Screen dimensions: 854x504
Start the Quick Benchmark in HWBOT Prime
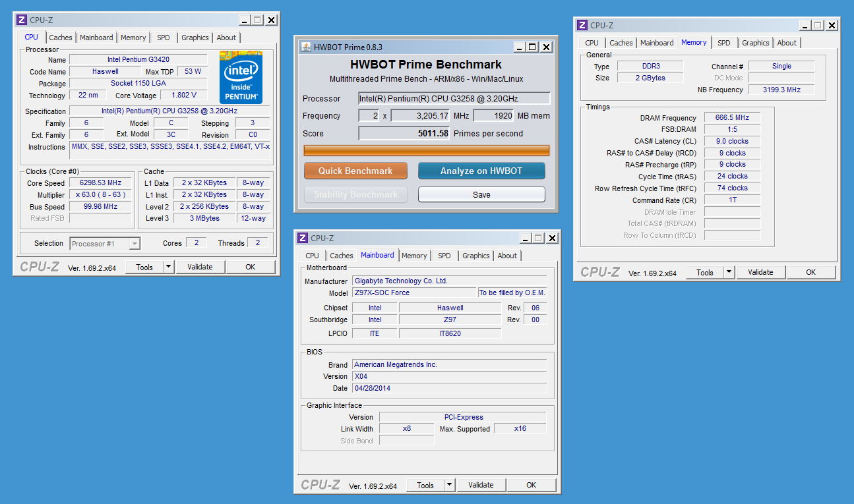click(x=355, y=171)
